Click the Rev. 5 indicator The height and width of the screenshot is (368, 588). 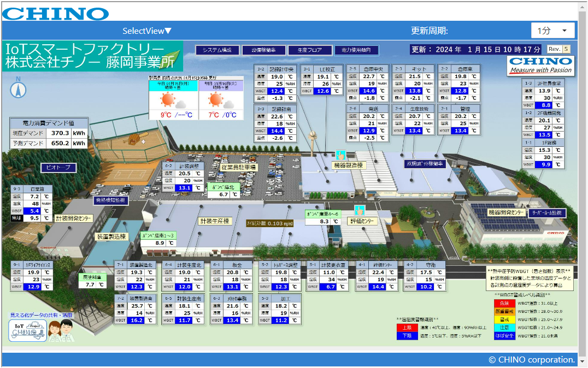558,49
